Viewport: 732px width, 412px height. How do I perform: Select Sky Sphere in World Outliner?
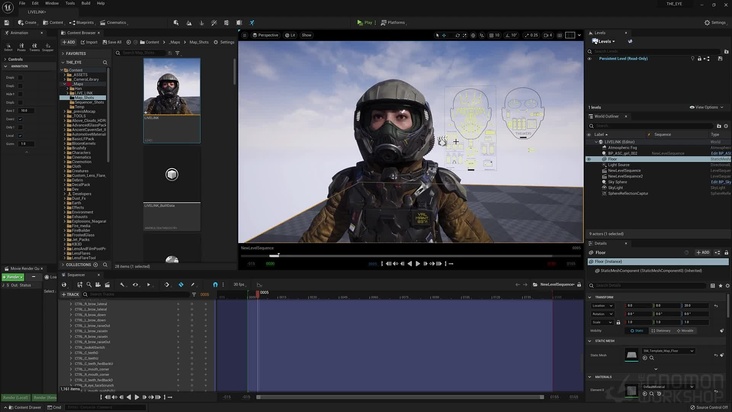pyautogui.click(x=617, y=182)
